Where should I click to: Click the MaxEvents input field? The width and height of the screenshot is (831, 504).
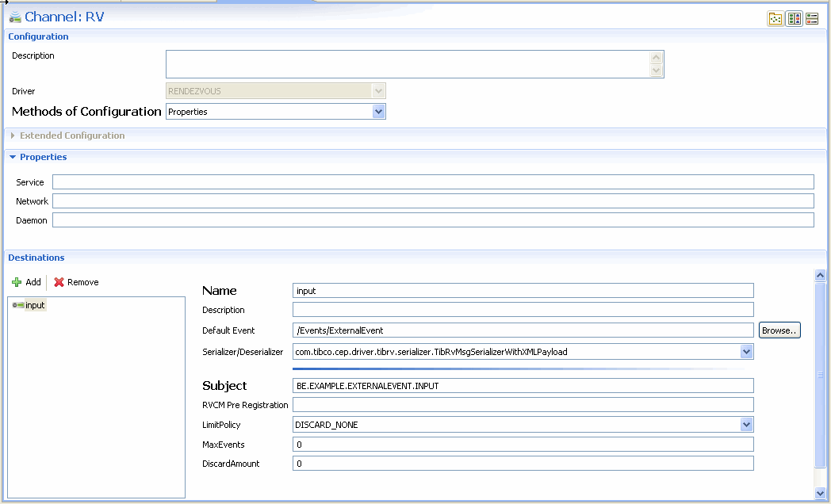click(x=523, y=445)
